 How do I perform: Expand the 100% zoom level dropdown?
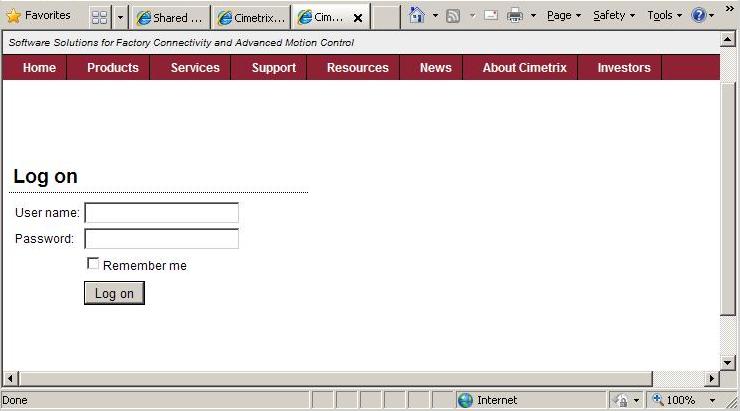(713, 400)
